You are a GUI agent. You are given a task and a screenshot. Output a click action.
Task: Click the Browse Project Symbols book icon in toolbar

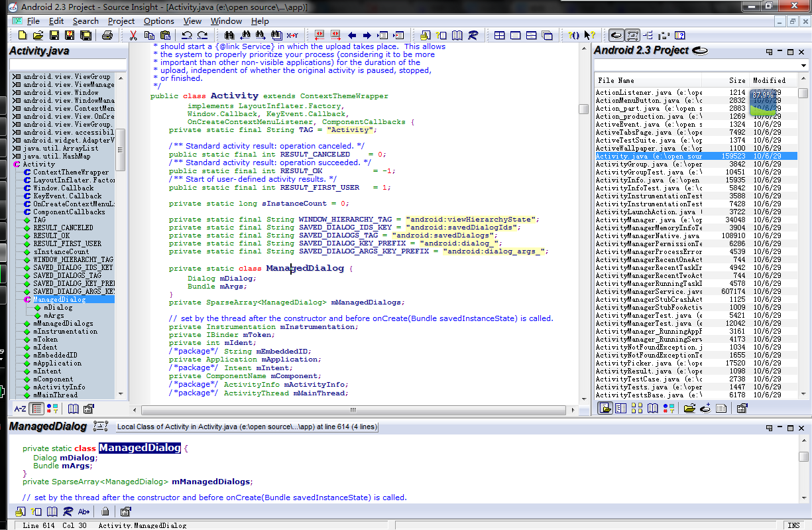pos(457,35)
